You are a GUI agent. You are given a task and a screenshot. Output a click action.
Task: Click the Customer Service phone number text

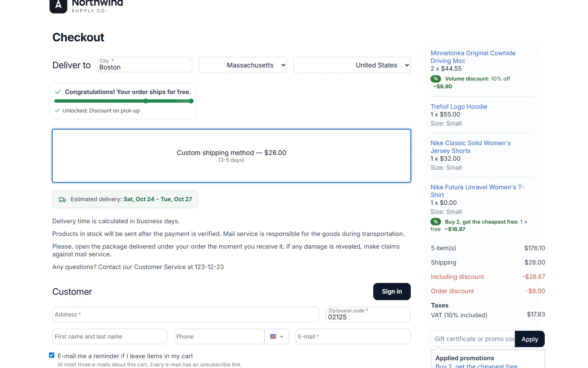tap(209, 267)
